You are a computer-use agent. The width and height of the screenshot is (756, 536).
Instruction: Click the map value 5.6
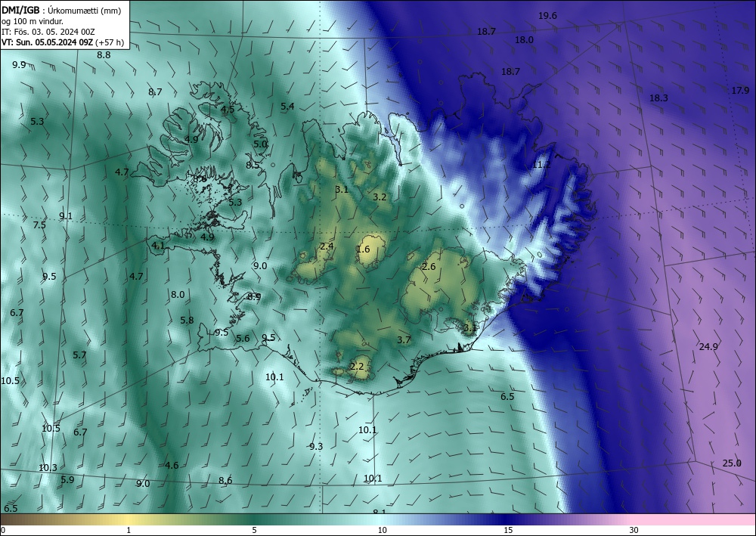pos(243,339)
